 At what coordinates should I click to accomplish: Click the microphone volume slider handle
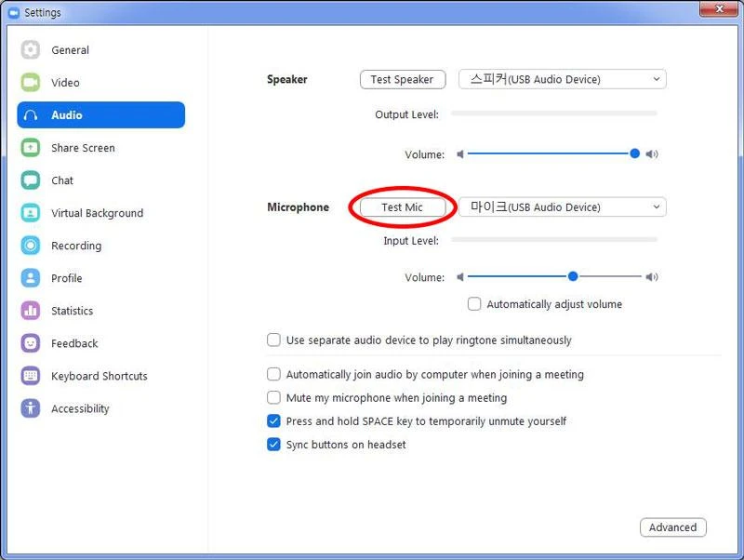tap(573, 276)
